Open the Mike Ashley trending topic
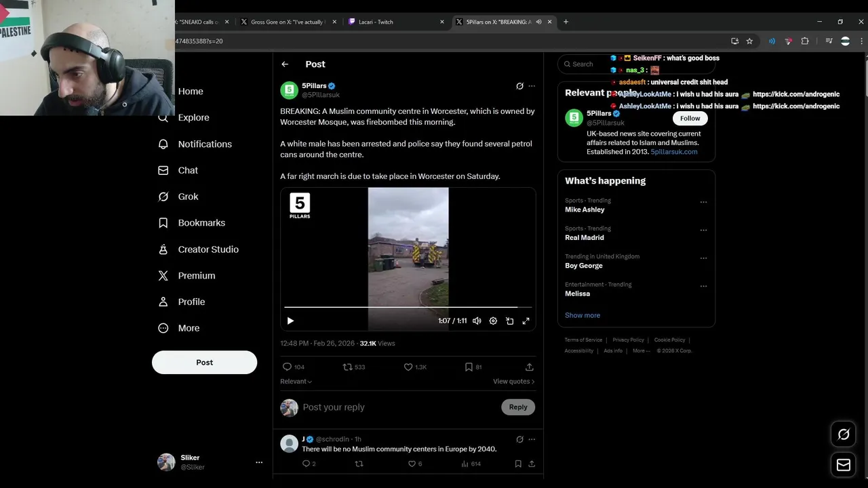Image resolution: width=868 pixels, height=488 pixels. [585, 209]
